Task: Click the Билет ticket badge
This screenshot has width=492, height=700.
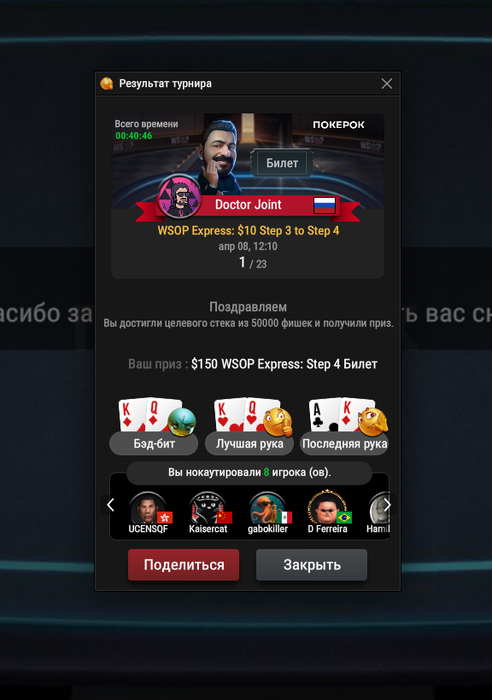Action: [x=282, y=163]
